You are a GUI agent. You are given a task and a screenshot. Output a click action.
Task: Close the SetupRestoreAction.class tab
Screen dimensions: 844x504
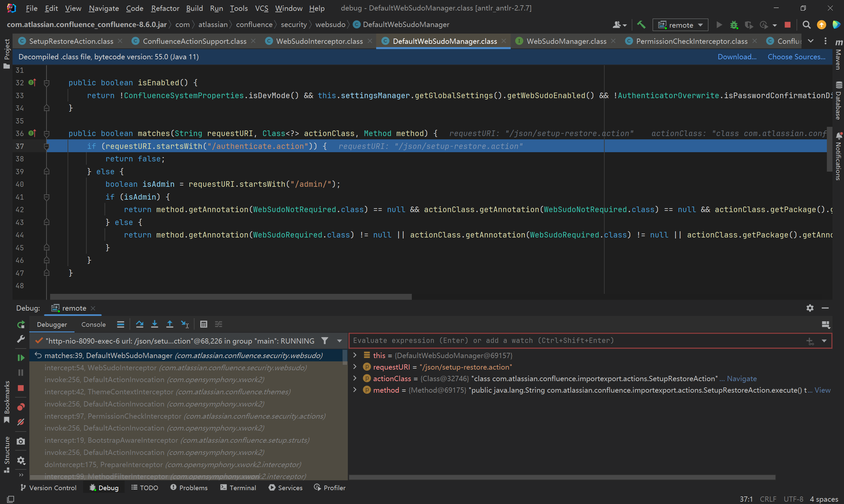(x=120, y=41)
